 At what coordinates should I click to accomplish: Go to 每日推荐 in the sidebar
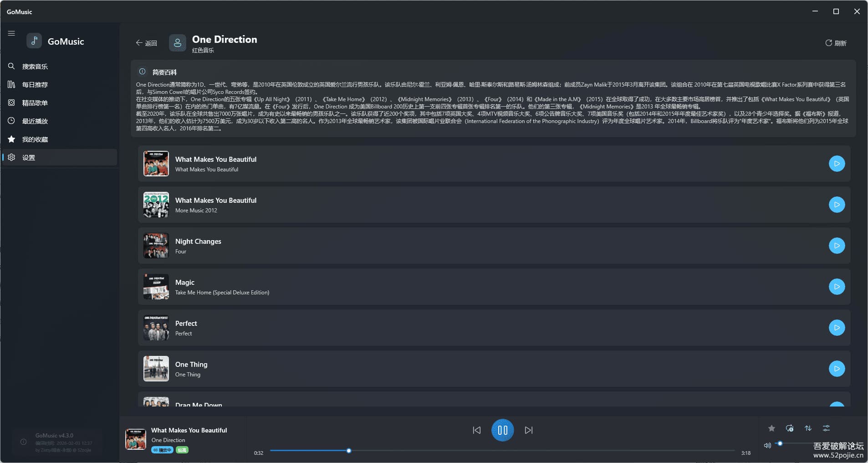point(59,85)
